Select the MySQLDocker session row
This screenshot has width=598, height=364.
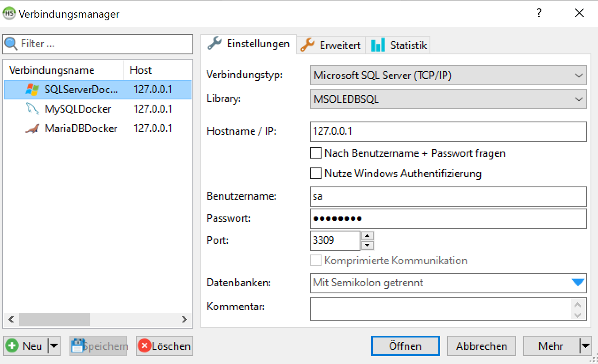click(x=98, y=109)
